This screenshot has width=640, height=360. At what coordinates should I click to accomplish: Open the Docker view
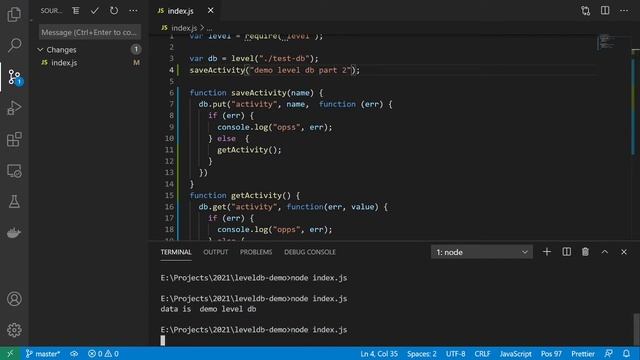14,233
